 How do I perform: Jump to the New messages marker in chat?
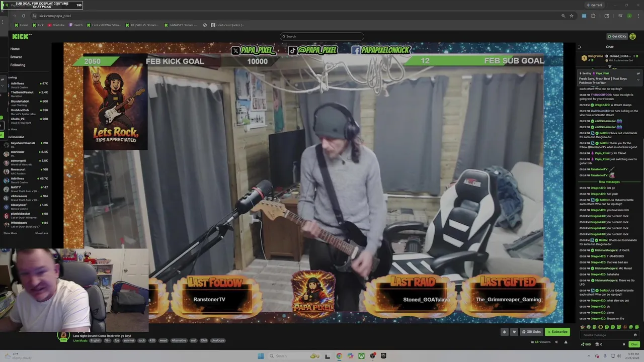[x=609, y=182]
